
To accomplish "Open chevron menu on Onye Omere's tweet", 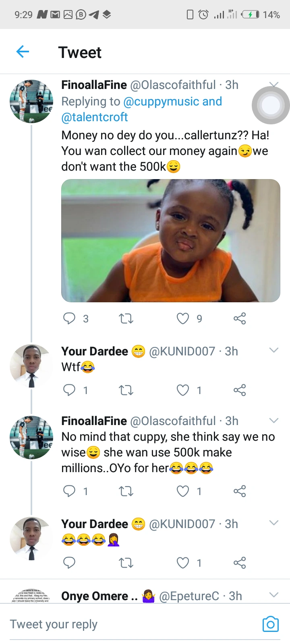I will [x=274, y=595].
